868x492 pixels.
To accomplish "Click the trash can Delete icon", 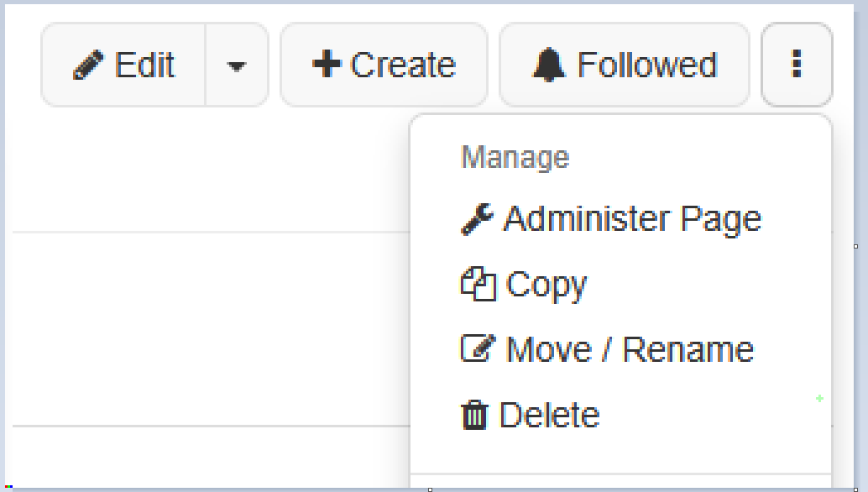I will [474, 415].
